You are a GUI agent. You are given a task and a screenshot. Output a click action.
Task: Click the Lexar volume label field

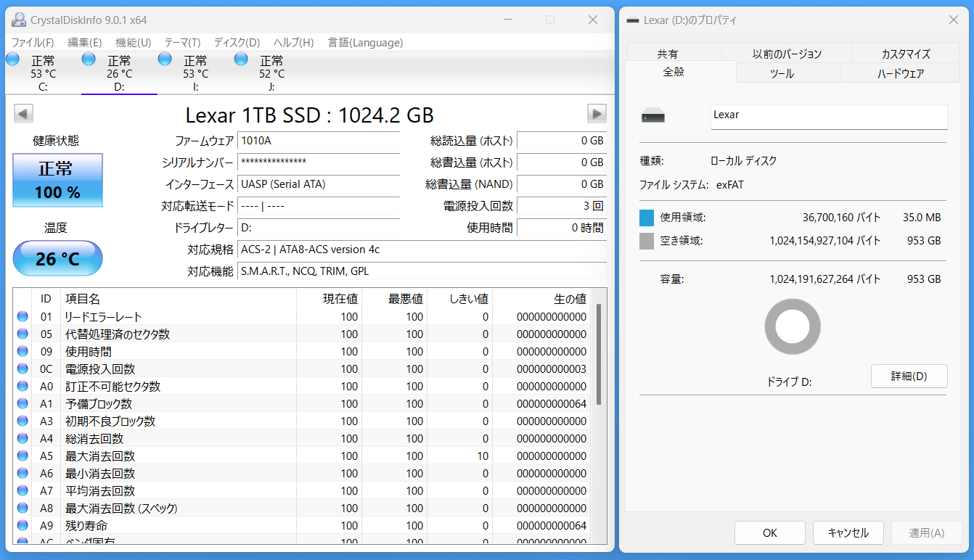tap(829, 117)
